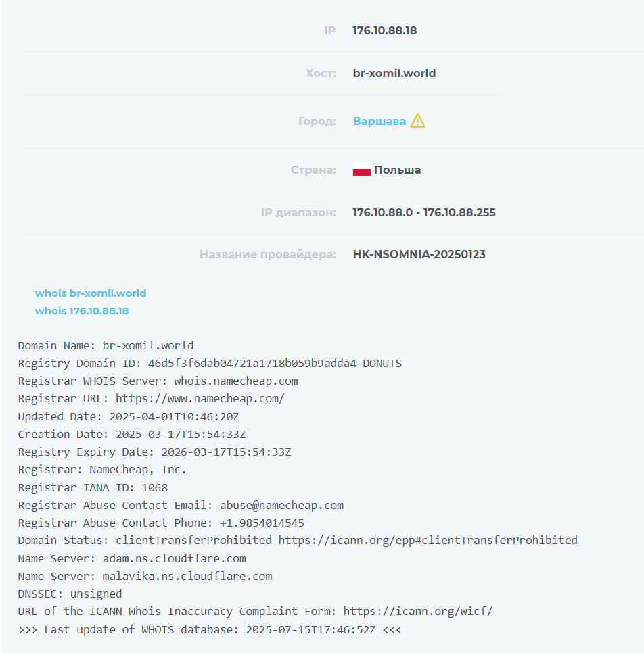Click the whois.namecheap.com WHOIS server text
The image size is (644, 653).
tap(235, 381)
